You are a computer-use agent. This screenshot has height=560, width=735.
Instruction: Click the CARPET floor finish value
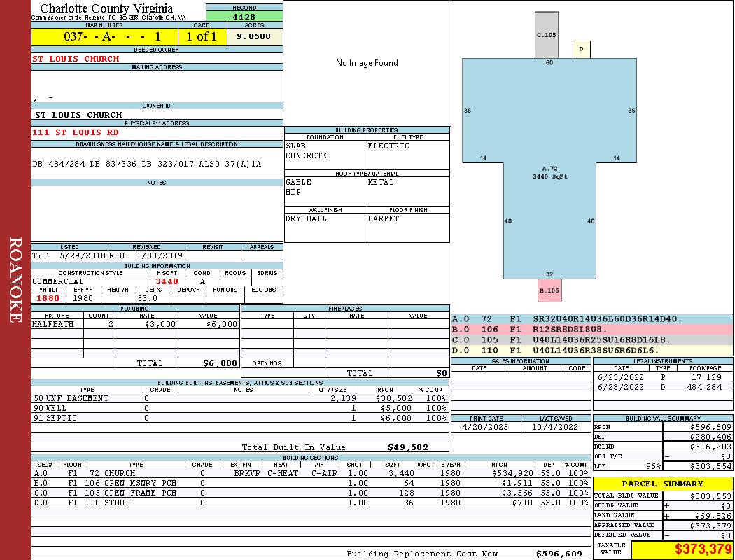click(x=384, y=218)
